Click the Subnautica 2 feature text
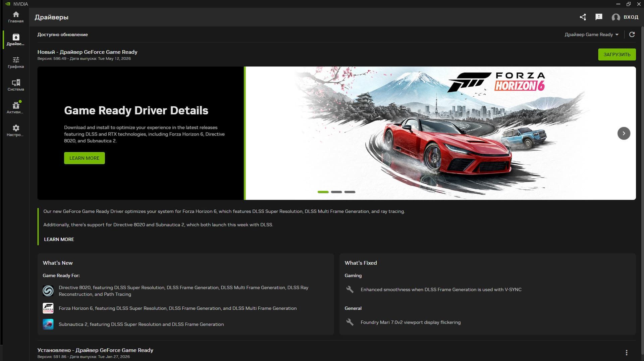 click(x=141, y=324)
